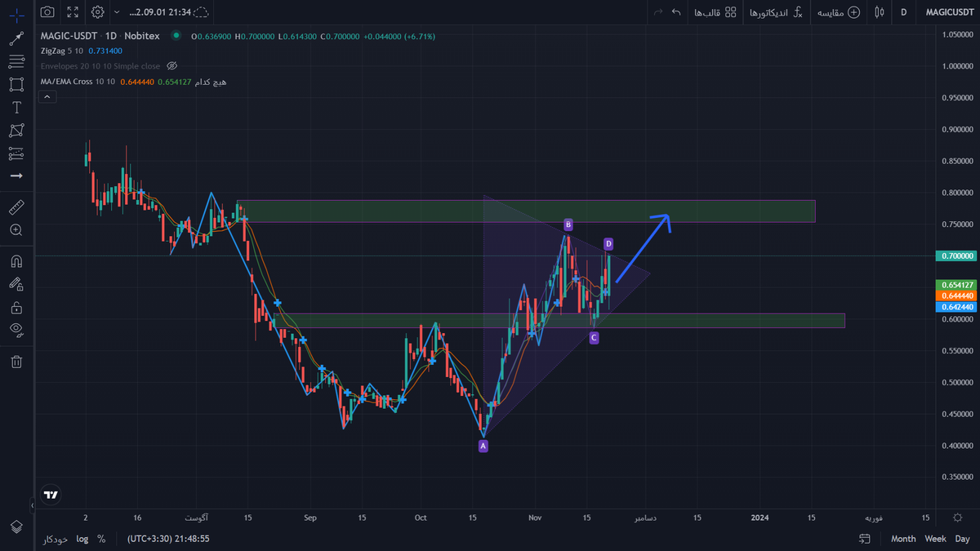Open the Templates (قالب‌ها) menu

(714, 12)
